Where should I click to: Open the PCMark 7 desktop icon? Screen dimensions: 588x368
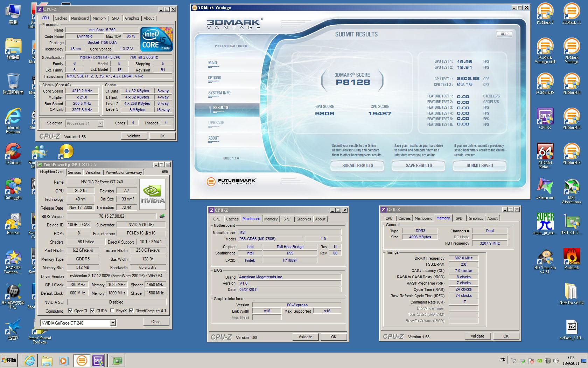(545, 13)
